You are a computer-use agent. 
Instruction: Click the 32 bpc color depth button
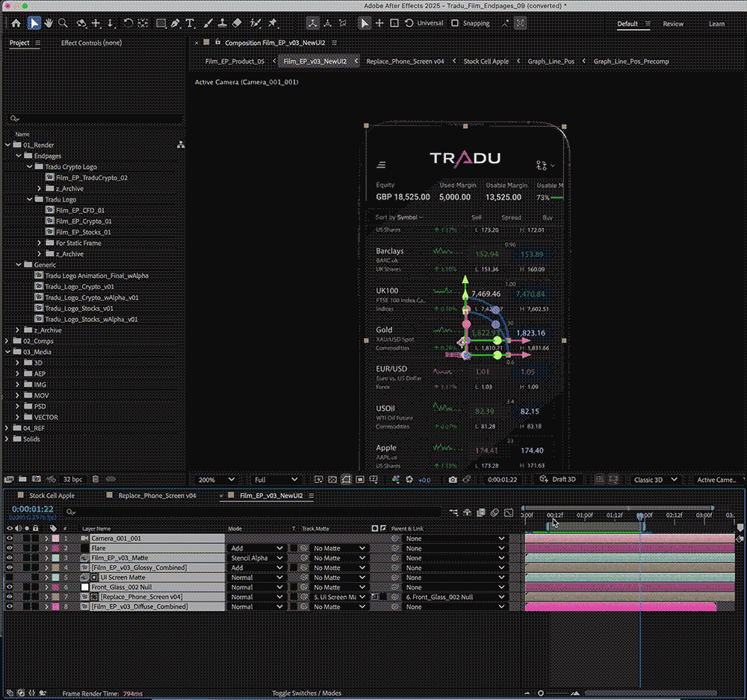coord(72,480)
